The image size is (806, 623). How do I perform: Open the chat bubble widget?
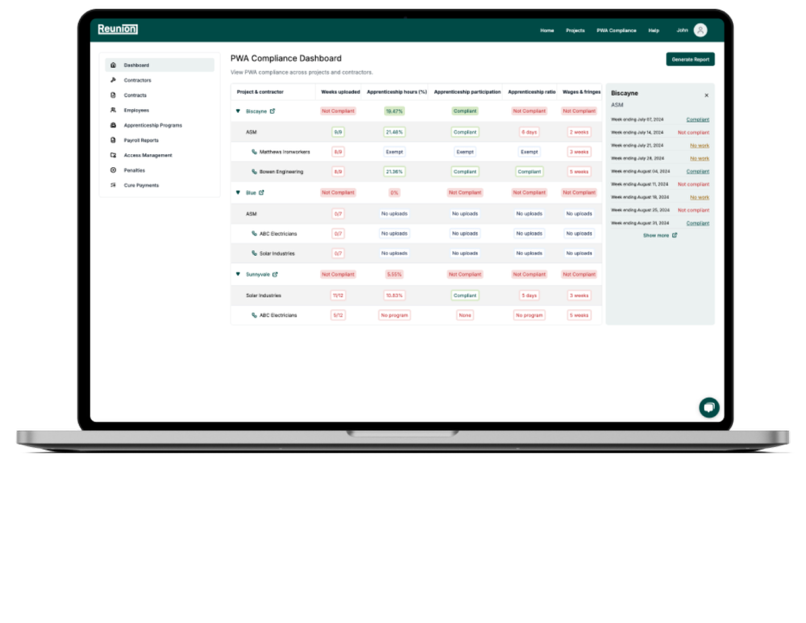coord(709,408)
